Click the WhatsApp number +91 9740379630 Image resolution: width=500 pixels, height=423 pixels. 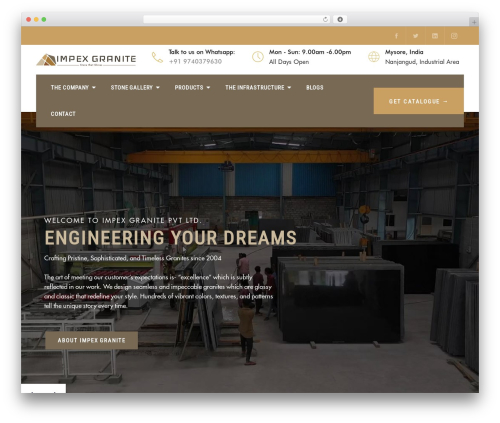(x=195, y=62)
